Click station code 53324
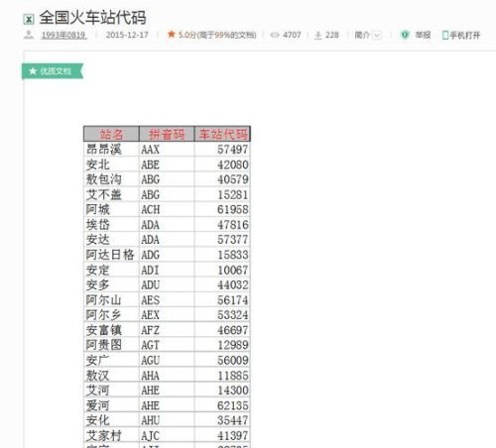Image resolution: width=496 pixels, height=448 pixels. (x=232, y=315)
